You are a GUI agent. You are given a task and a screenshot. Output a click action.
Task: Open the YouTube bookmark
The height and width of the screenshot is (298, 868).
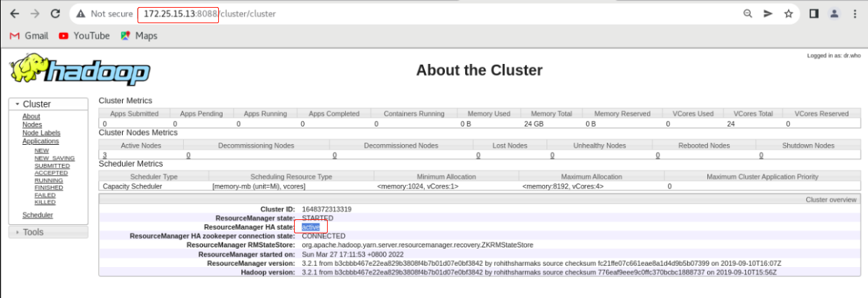[85, 35]
